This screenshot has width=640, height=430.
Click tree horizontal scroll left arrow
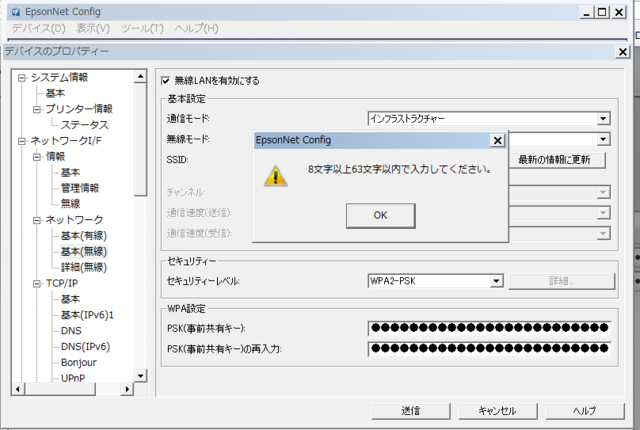tap(18, 389)
